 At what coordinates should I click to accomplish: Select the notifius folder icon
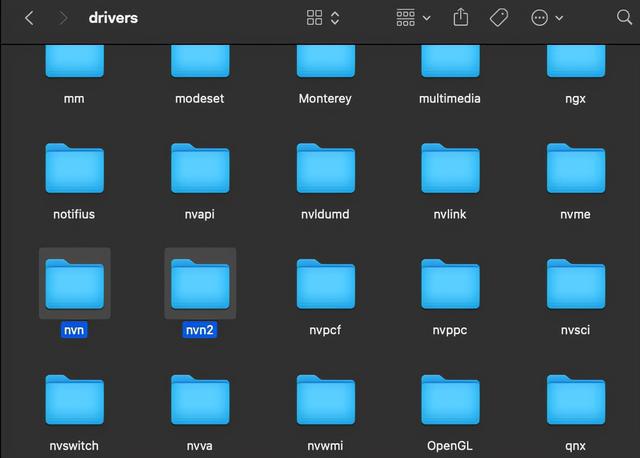tap(75, 168)
